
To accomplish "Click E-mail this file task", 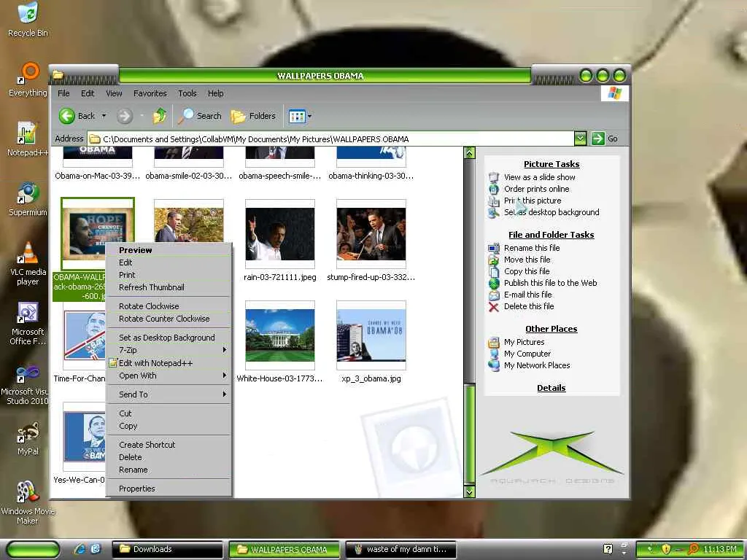I will [528, 295].
